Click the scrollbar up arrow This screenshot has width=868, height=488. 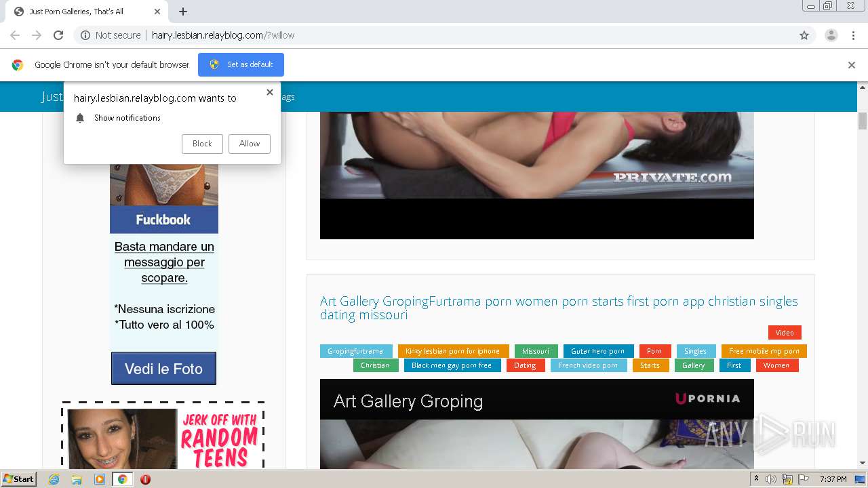click(x=863, y=87)
